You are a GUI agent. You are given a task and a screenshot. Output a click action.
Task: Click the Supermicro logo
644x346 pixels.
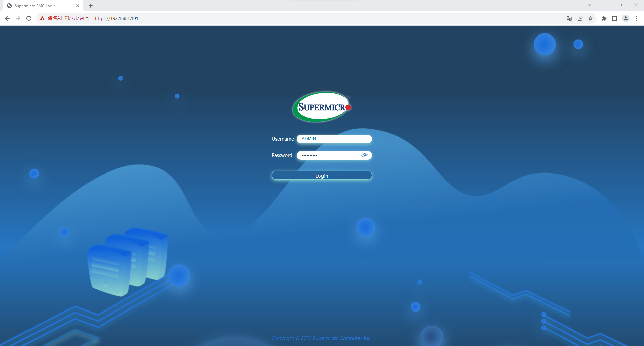321,107
